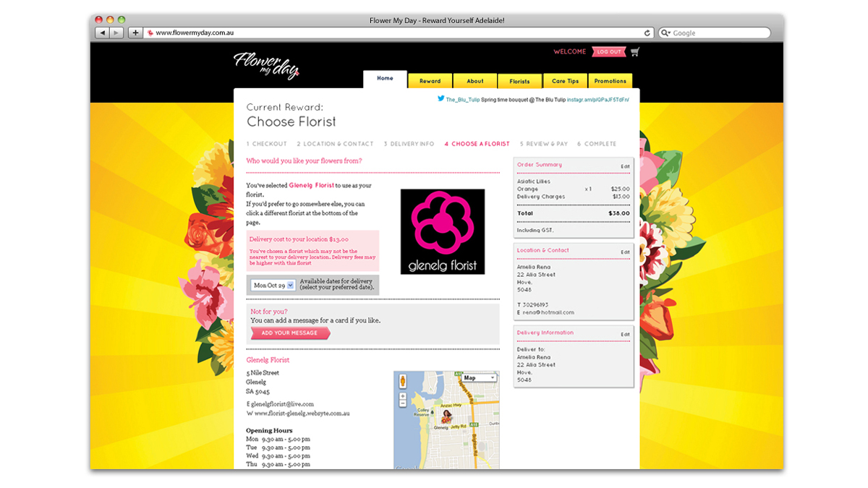Click the glenelgflorist@live.com email address
868x488 pixels.
pos(282,404)
